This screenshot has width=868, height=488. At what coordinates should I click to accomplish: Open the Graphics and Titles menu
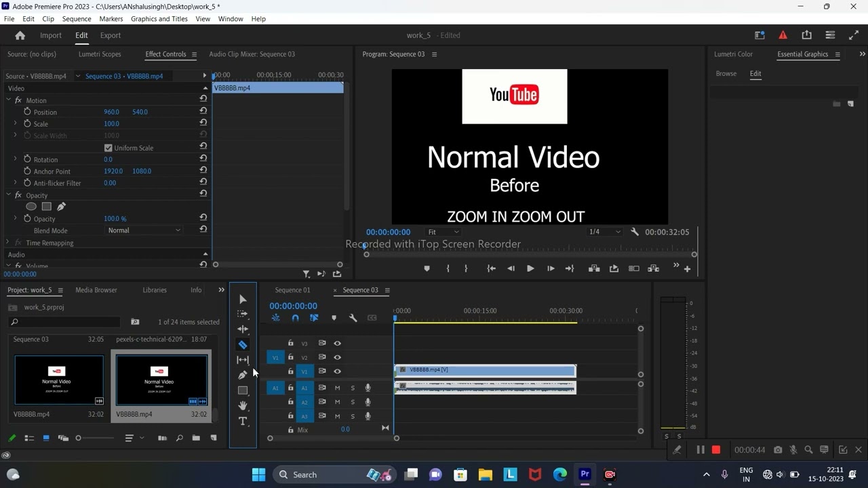point(159,19)
